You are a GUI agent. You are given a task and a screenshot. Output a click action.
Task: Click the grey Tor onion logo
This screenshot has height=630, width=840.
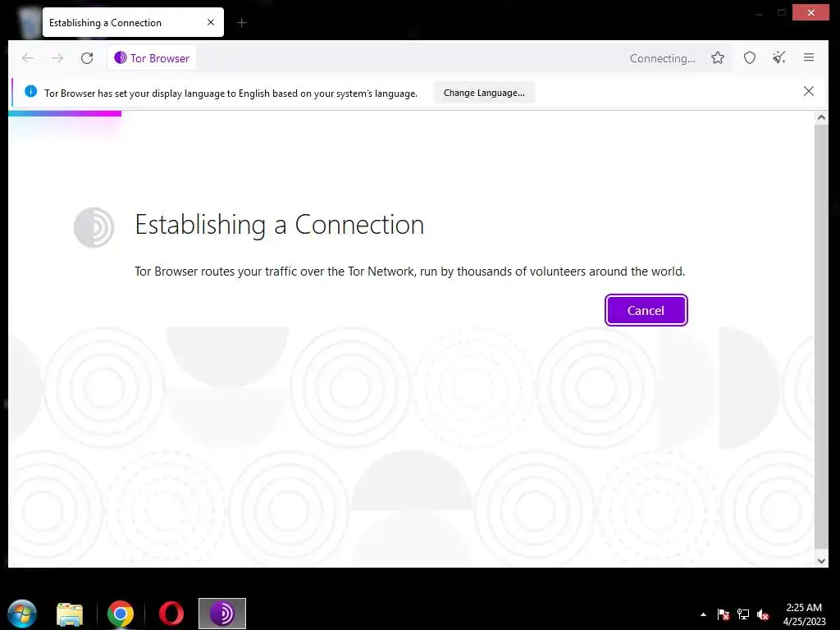[94, 227]
